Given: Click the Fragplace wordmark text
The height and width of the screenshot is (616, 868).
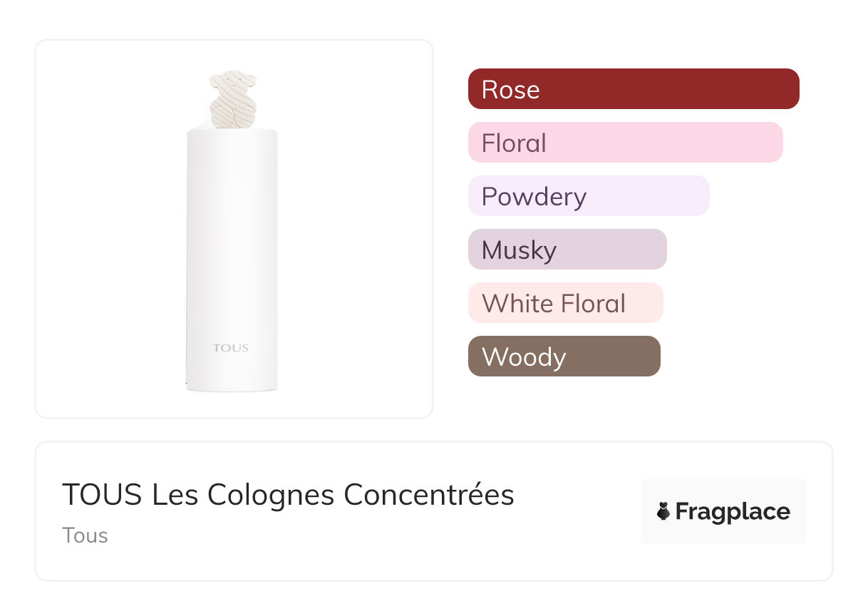Looking at the screenshot, I should [733, 511].
